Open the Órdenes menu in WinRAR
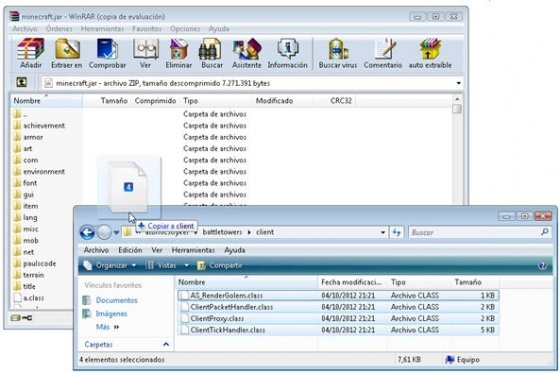This screenshot has width=560, height=373. (59, 29)
